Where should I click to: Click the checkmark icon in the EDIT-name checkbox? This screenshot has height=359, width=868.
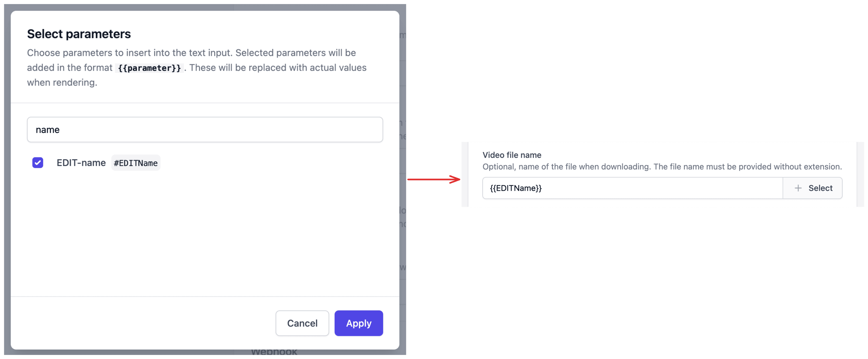point(38,163)
